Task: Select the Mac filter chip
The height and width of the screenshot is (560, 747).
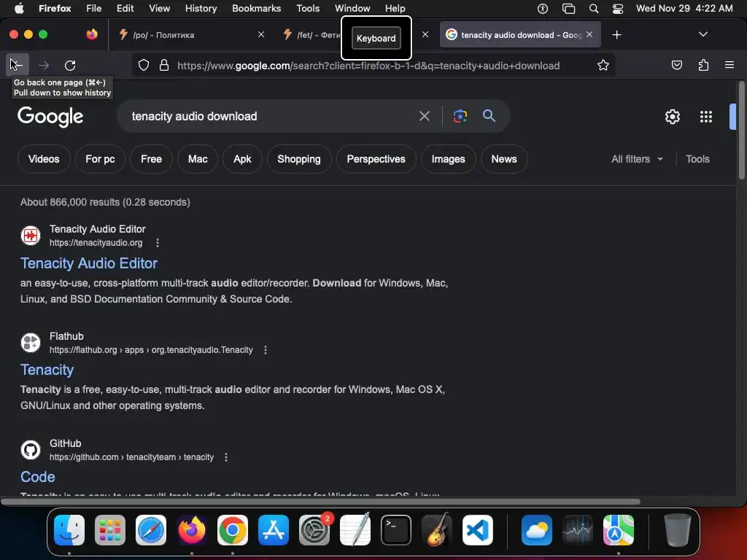Action: (198, 159)
